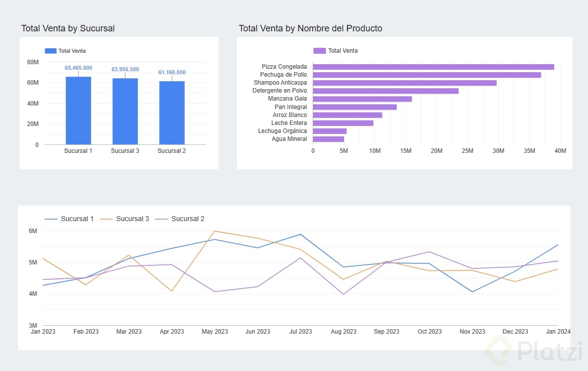Click the purple Total Venta legend swatch

pos(319,51)
